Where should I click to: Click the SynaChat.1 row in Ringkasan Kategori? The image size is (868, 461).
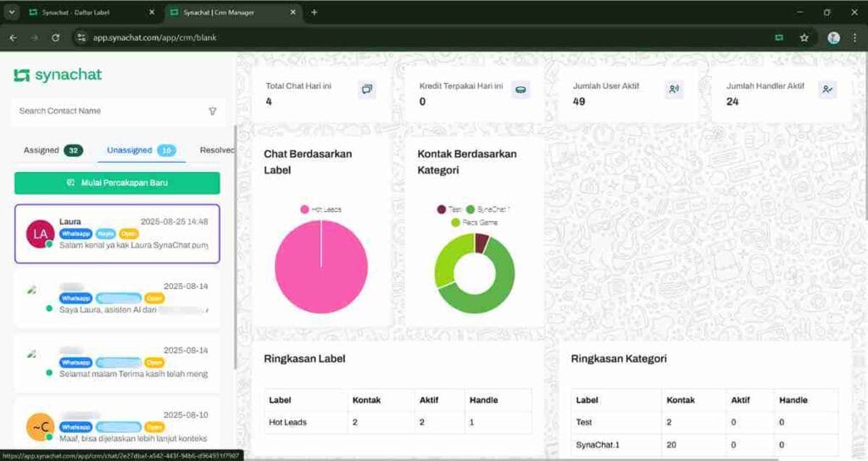(x=704, y=445)
